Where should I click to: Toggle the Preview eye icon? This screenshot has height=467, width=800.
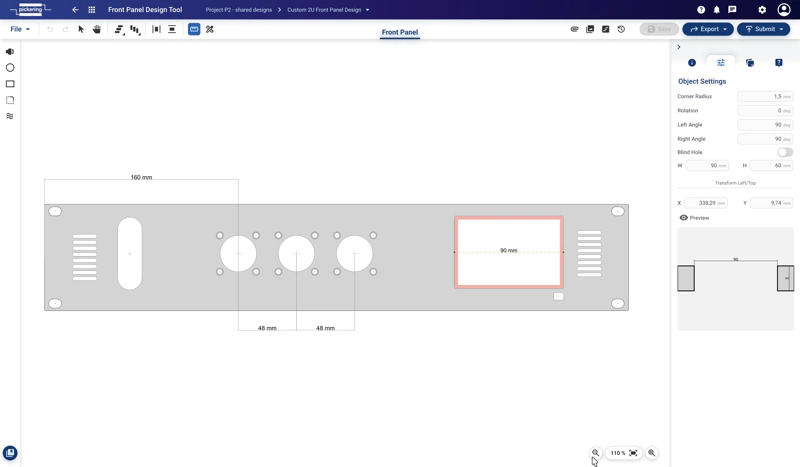(684, 218)
